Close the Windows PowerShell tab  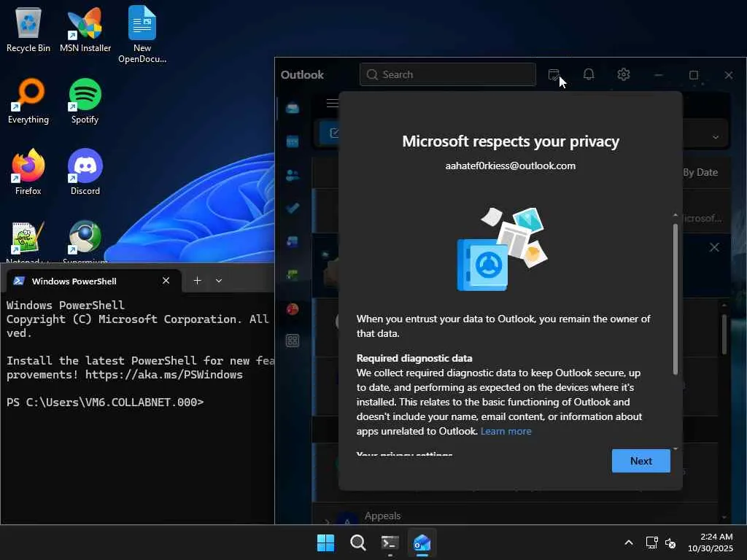[166, 281]
